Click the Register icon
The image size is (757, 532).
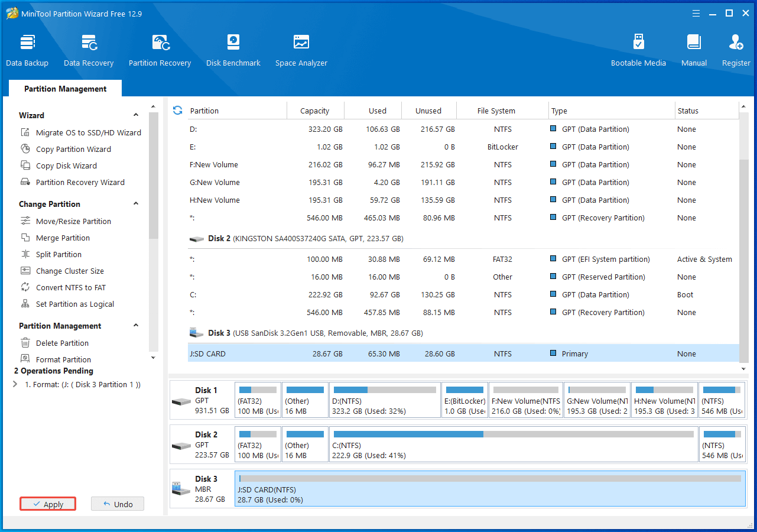click(736, 49)
